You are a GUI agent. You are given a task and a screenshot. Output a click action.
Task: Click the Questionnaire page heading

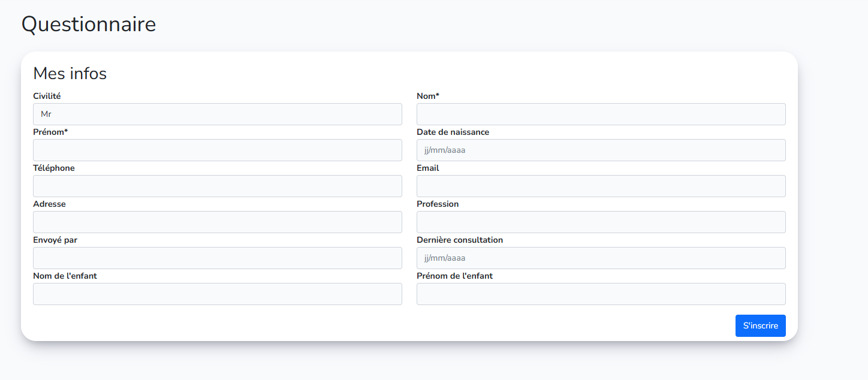[89, 24]
